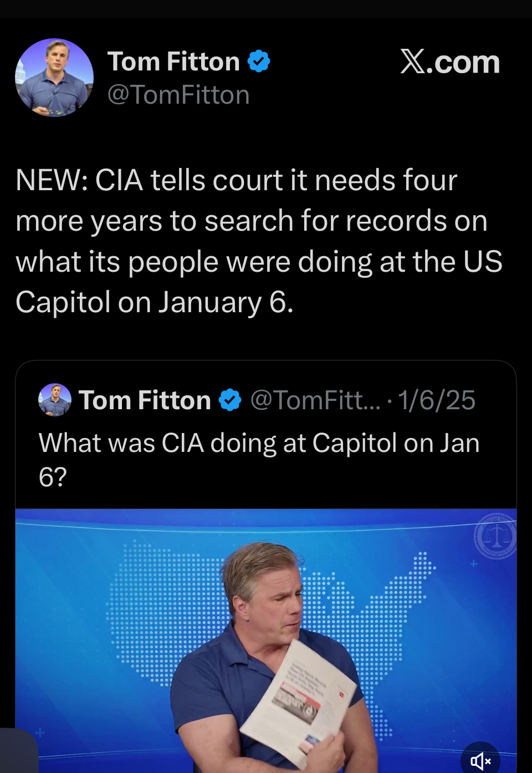Unmute the video using the speaker icon
Screen dimensions: 532x773
(x=480, y=760)
